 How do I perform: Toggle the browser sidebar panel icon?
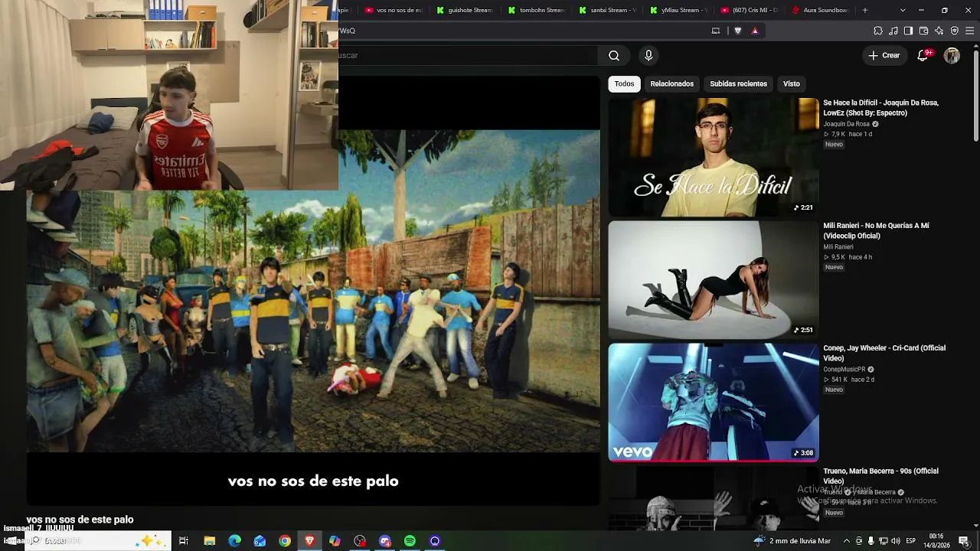[908, 31]
